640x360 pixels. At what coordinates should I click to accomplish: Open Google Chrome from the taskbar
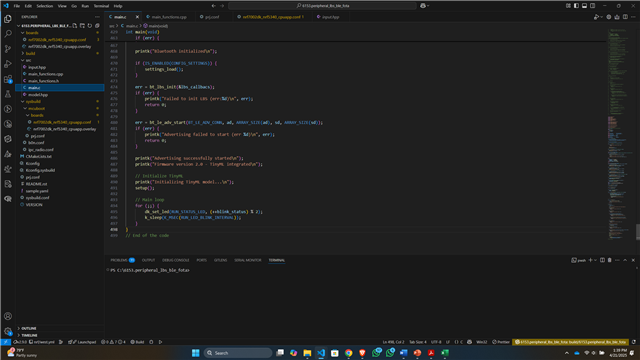click(348, 353)
